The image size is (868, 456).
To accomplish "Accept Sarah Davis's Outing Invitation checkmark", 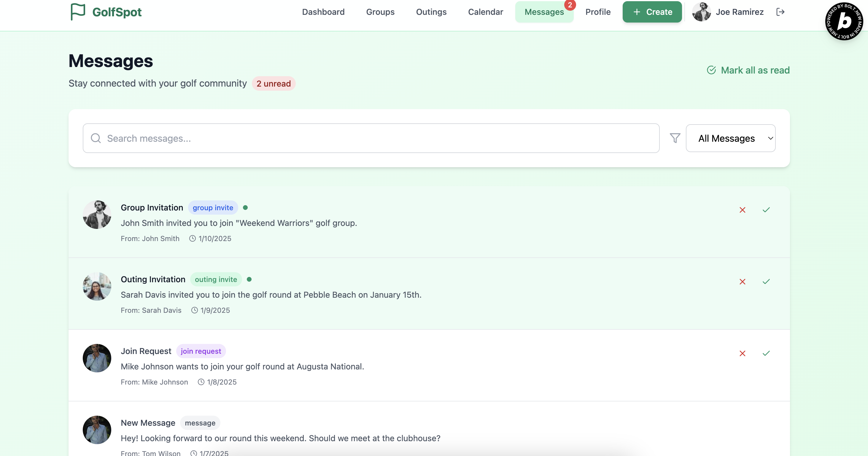I will 766,282.
